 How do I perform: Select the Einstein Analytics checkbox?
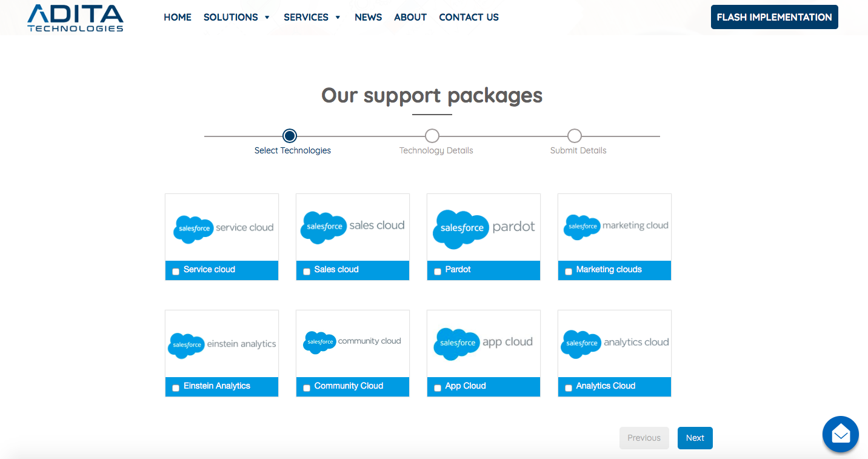(x=176, y=388)
